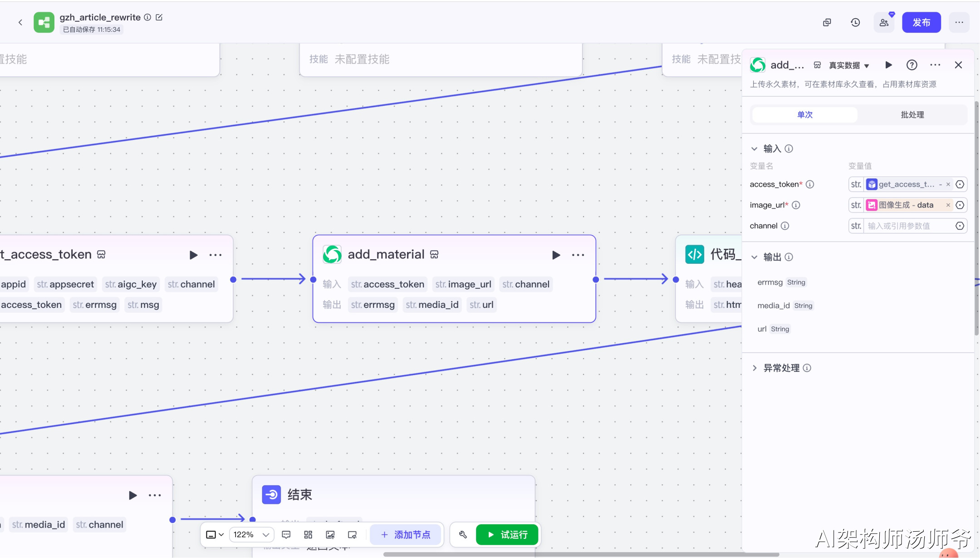Image resolution: width=980 pixels, height=558 pixels.
Task: Collapse the 输出 section
Action: point(755,257)
